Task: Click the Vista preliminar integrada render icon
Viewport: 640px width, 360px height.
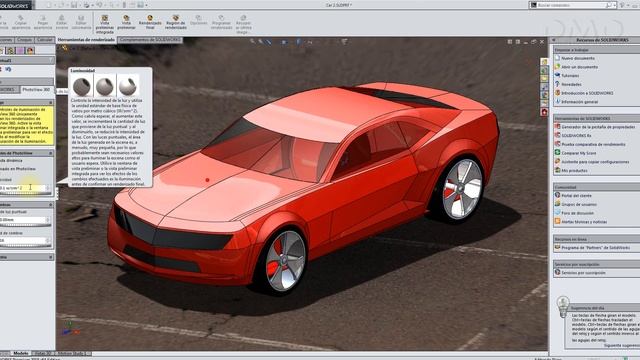Action: click(104, 18)
